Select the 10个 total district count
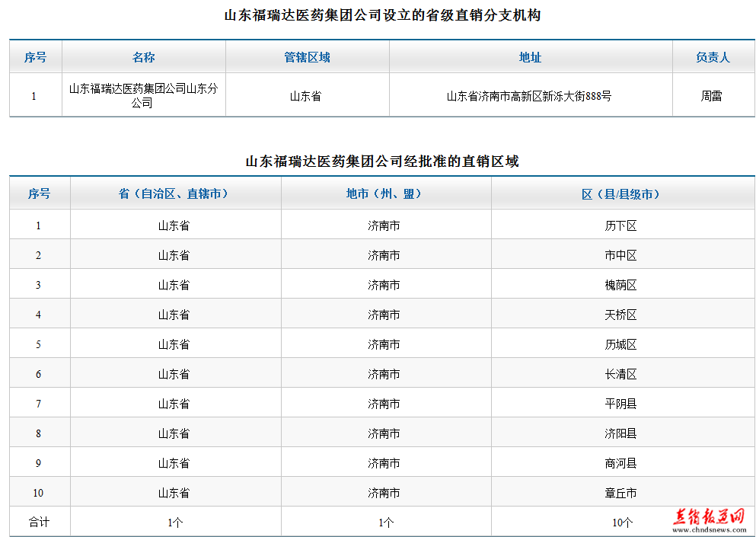This screenshot has height=537, width=756. tap(623, 523)
